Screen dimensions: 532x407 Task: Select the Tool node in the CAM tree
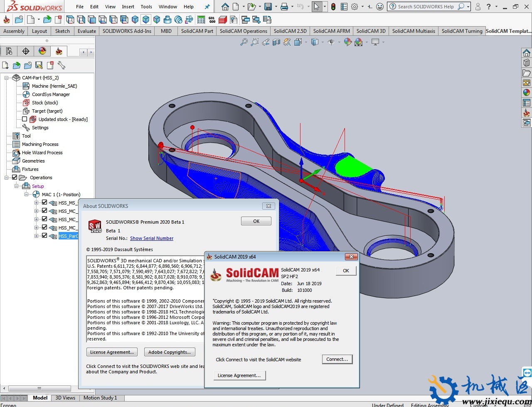(25, 136)
